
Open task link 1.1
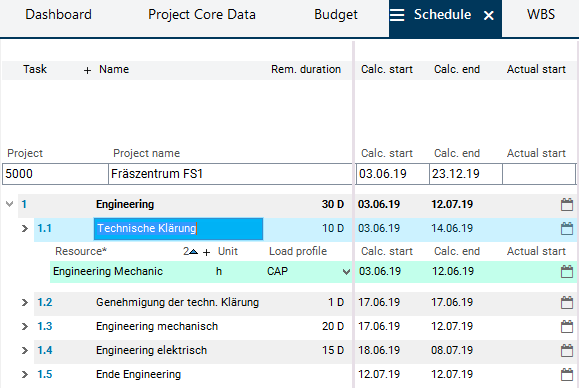[44, 228]
